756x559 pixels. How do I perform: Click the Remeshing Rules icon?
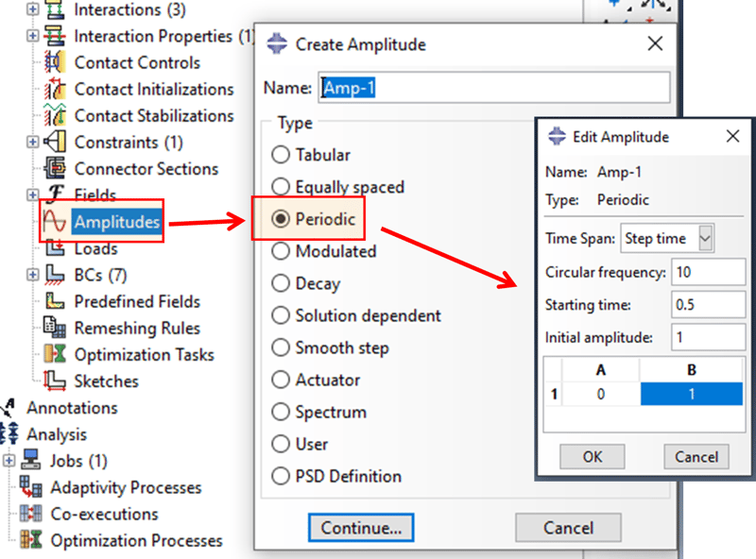tap(55, 328)
